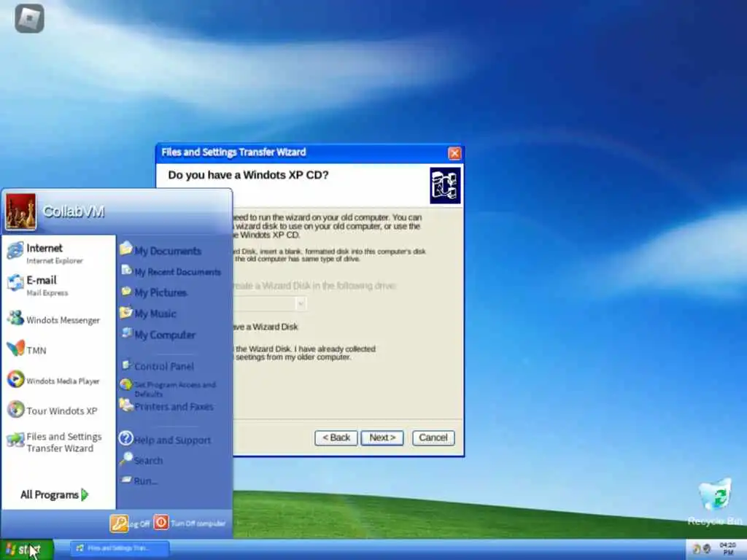Open Control Panel icon
This screenshot has width=747, height=560.
[x=126, y=365]
